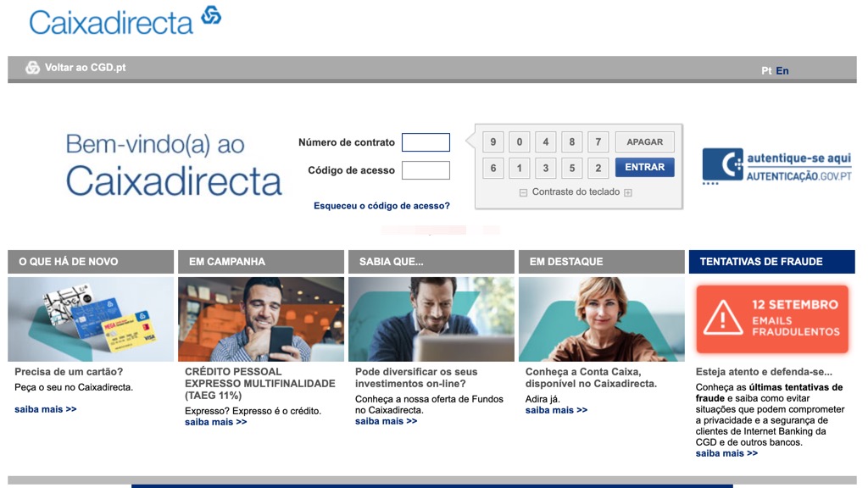Image resolution: width=868 pixels, height=488 pixels.
Task: Click 'Adira já.' text
Action: pos(542,399)
